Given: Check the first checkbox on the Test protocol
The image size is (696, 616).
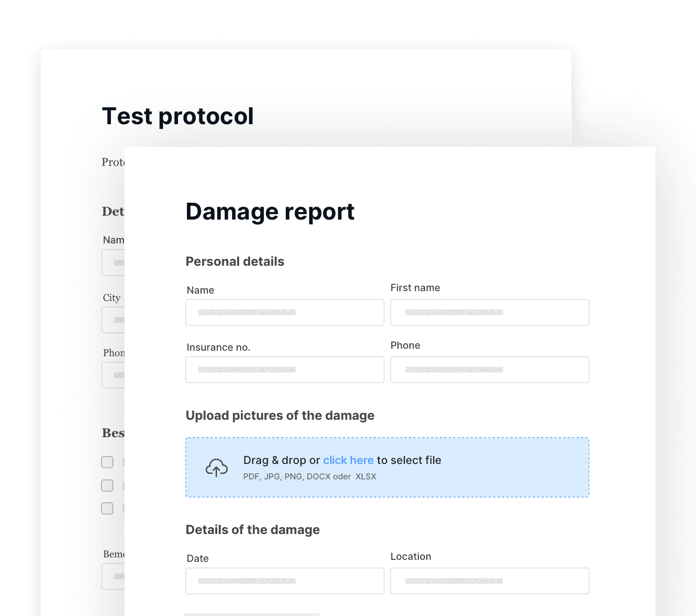Looking at the screenshot, I should pos(107,462).
